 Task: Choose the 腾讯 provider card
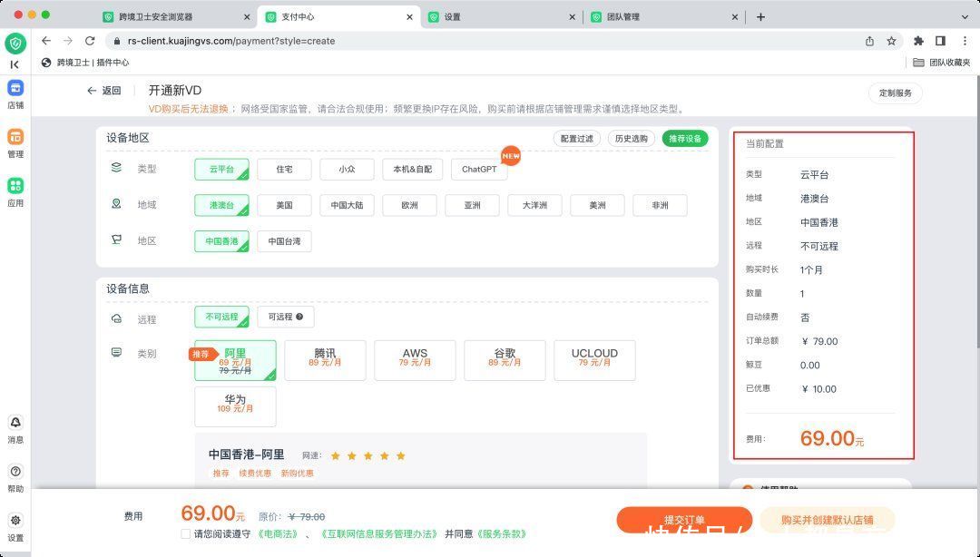[325, 360]
